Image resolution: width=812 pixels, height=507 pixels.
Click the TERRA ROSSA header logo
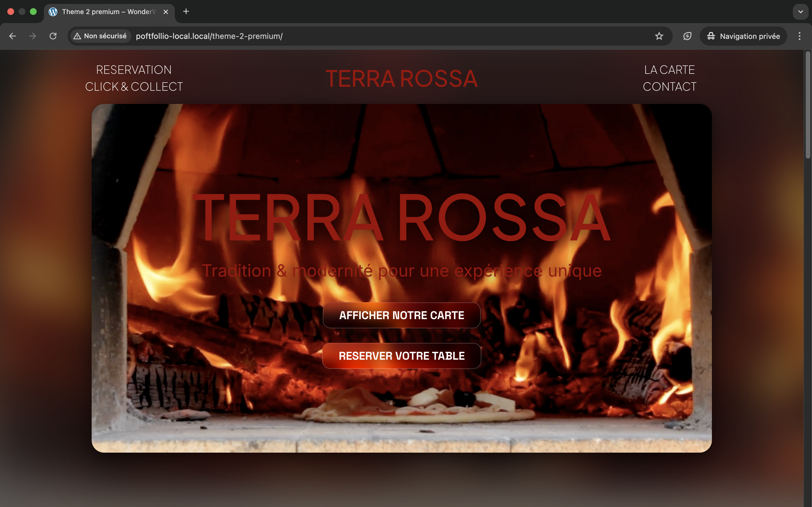pos(401,79)
